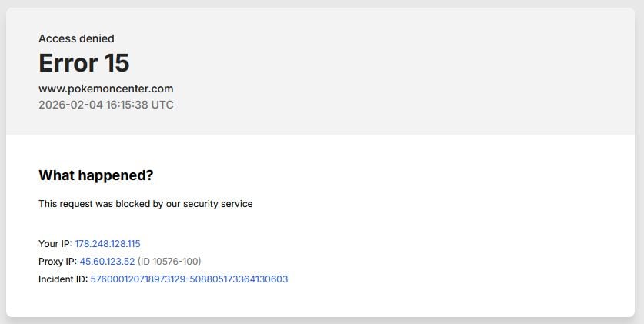
Task: Click the Proxy IP: label
Action: coord(57,261)
